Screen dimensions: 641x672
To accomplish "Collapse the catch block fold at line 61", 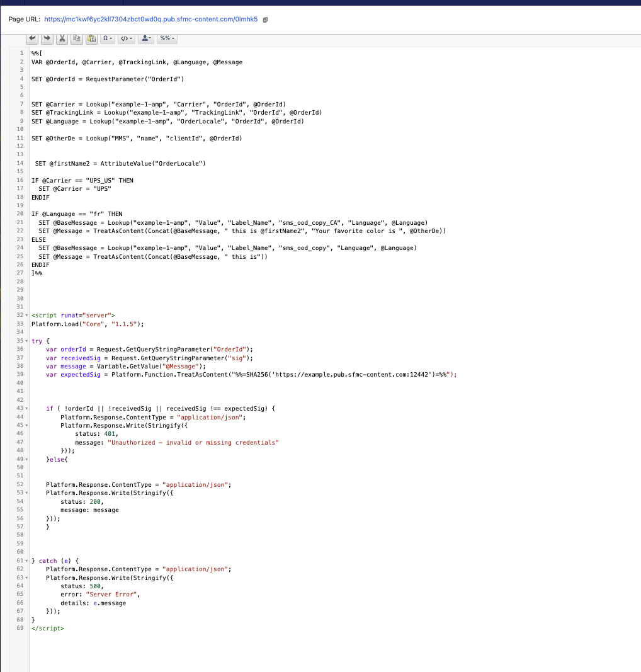I will [26, 561].
